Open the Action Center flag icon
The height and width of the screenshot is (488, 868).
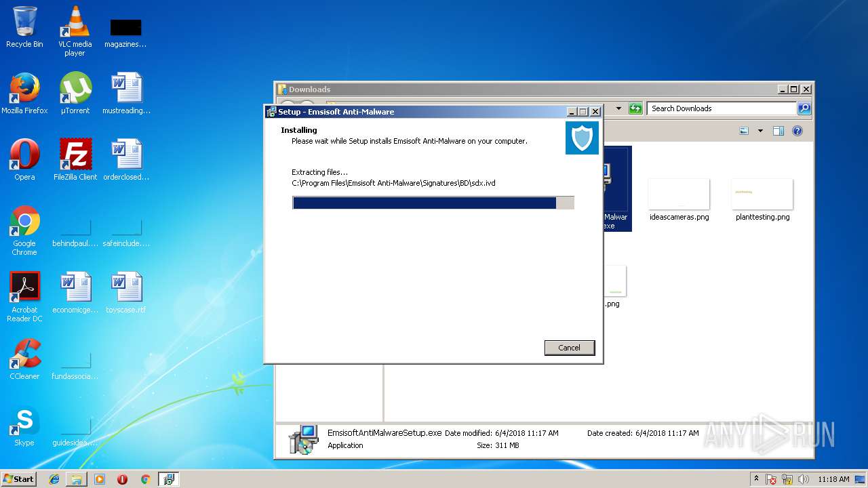click(x=771, y=479)
